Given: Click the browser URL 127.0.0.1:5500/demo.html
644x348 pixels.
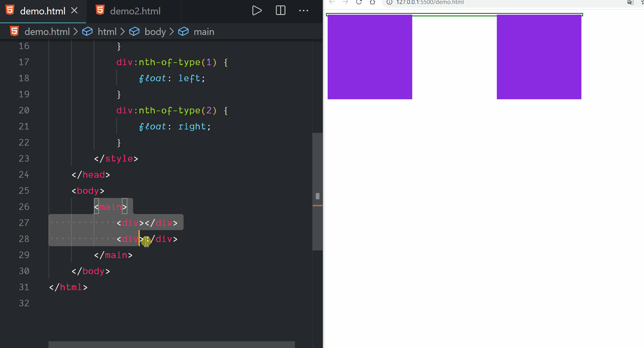Looking at the screenshot, I should (430, 2).
